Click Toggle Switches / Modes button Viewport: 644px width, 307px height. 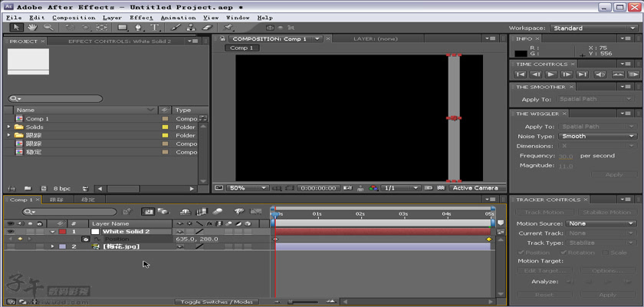click(x=217, y=302)
